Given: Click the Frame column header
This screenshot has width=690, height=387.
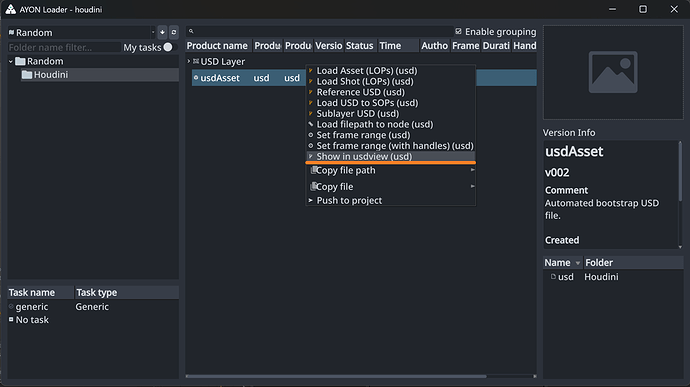Looking at the screenshot, I should 466,46.
